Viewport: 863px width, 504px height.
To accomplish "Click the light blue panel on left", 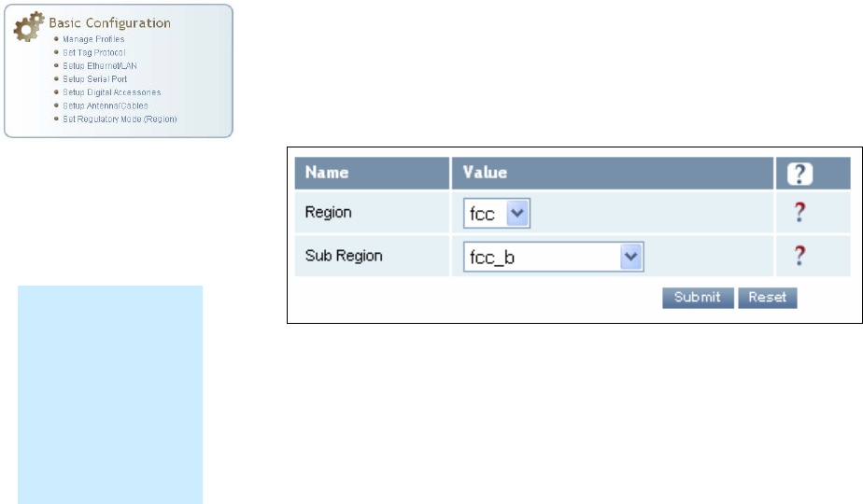I will point(110,395).
